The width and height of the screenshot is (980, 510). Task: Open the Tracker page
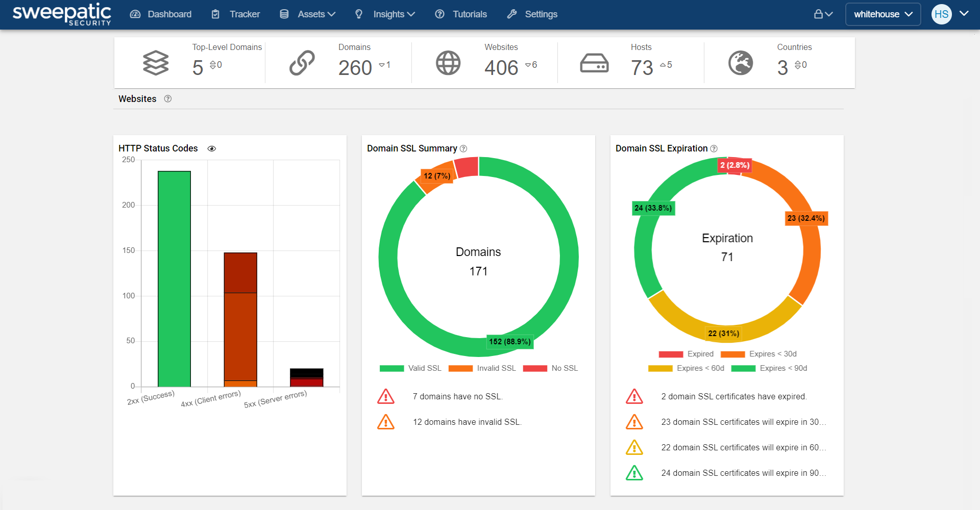point(236,14)
